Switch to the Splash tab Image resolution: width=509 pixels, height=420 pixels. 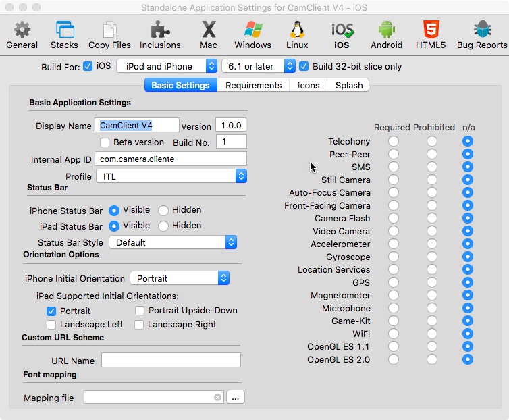(349, 86)
